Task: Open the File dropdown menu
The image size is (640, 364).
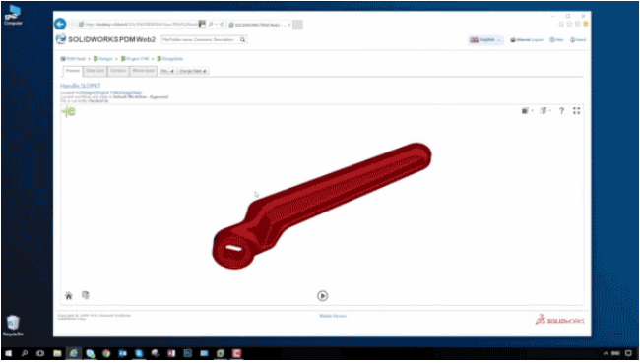Action: (167, 72)
